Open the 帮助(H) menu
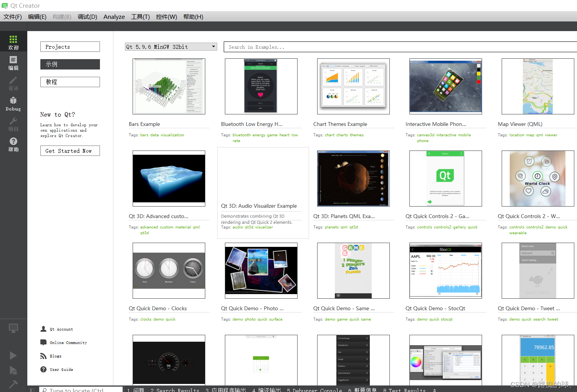The height and width of the screenshot is (392, 577). point(193,17)
